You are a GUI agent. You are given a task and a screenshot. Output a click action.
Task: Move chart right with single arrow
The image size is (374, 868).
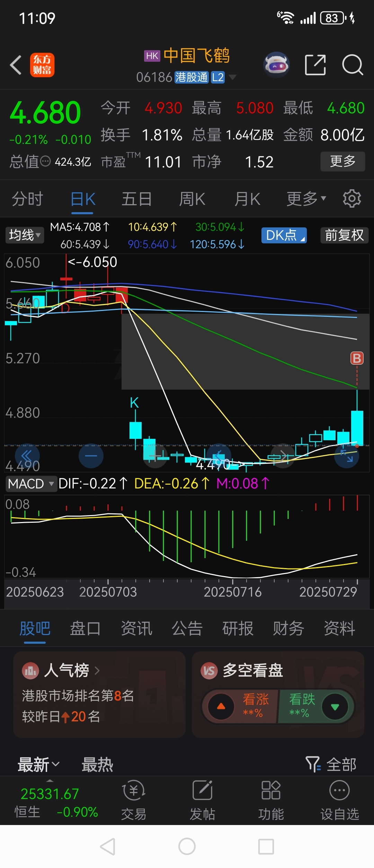click(283, 456)
